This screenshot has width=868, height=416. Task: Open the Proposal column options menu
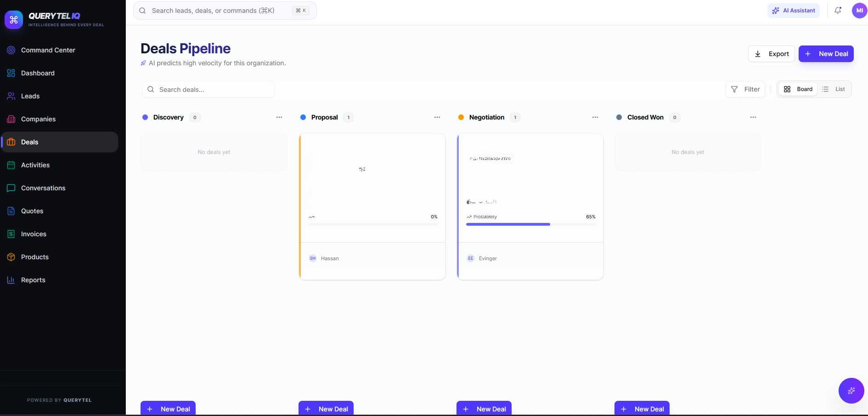tap(437, 117)
